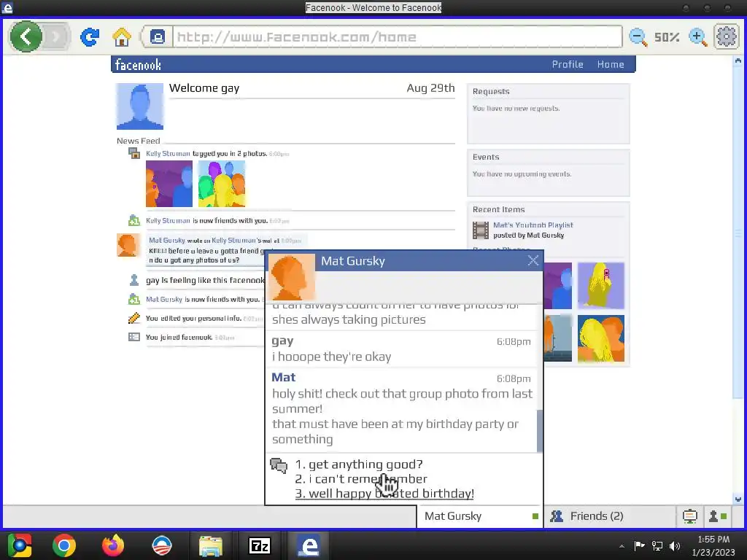Click Mat Gursky's orange avatar in news feed
Screen dimensions: 747x560
pyautogui.click(x=128, y=245)
